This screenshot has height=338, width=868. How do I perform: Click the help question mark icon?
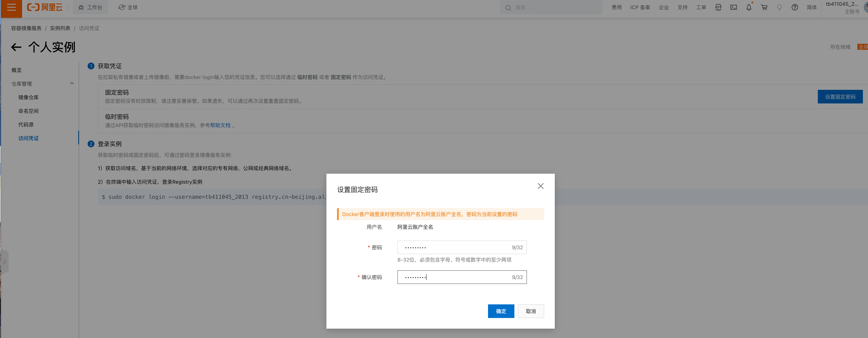tap(795, 7)
